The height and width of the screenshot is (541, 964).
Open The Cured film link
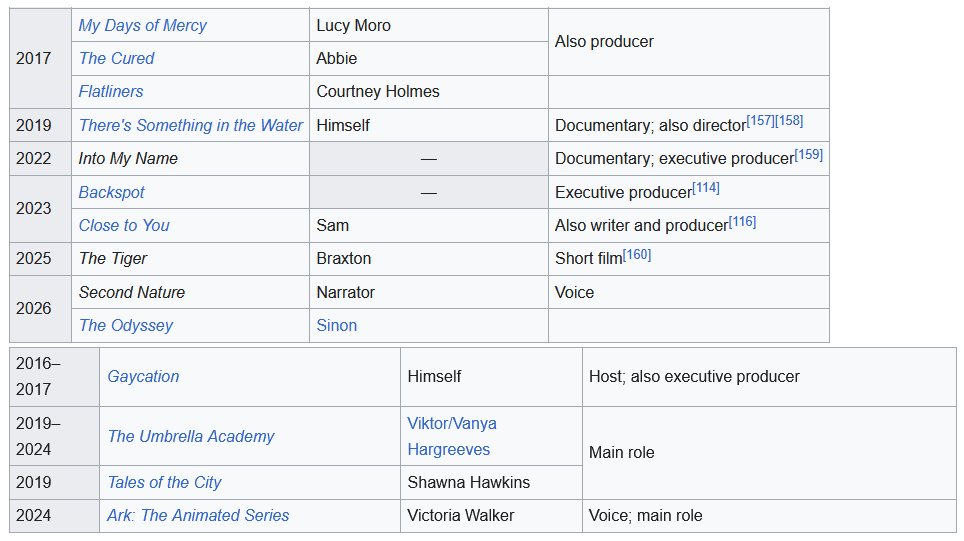(116, 58)
